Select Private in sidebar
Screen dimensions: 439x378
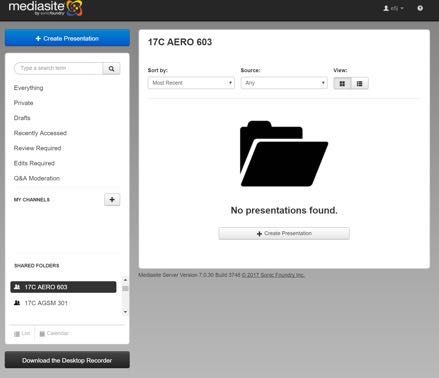pos(23,103)
